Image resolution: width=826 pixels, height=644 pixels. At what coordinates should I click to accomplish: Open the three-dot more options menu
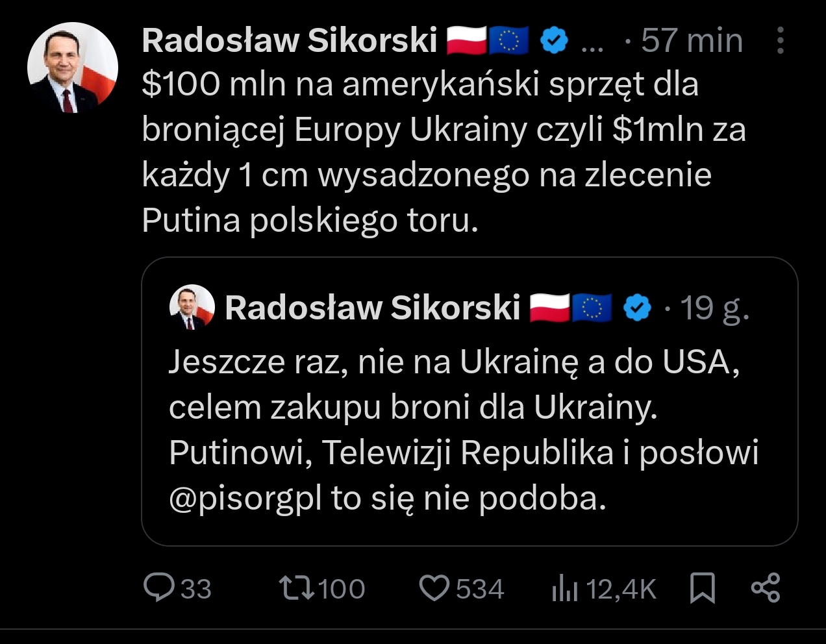click(781, 41)
